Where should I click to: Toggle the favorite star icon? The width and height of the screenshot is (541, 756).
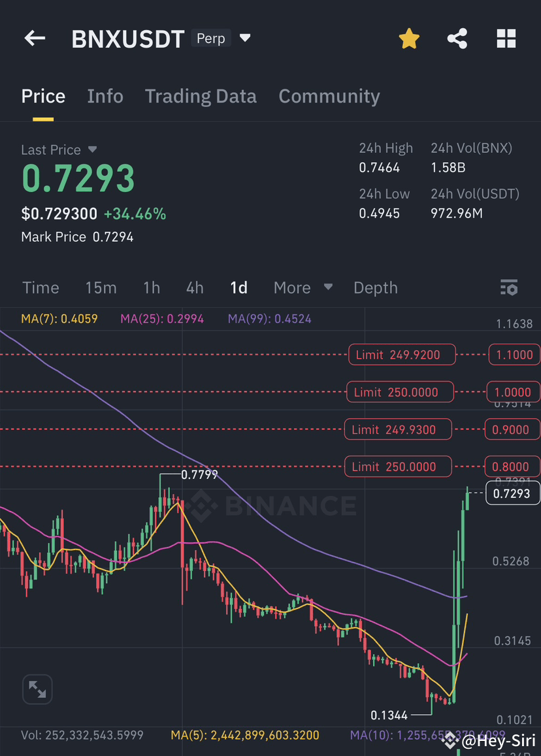pyautogui.click(x=409, y=39)
